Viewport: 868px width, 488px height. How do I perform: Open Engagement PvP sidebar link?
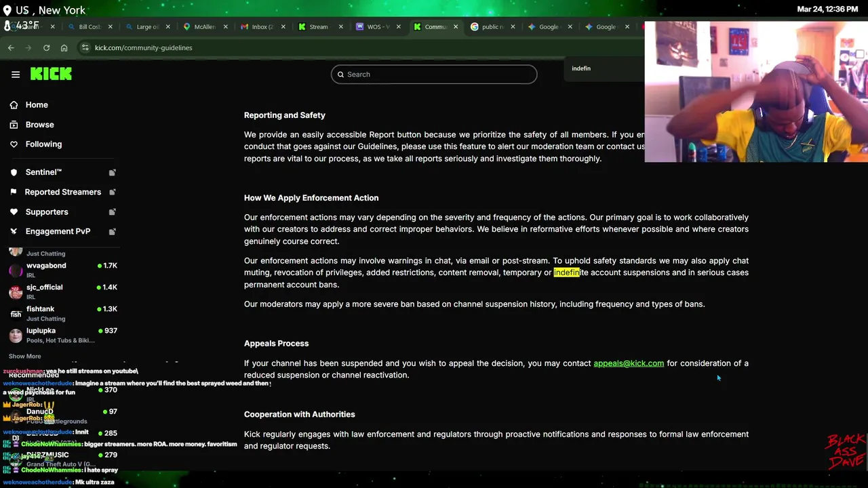point(58,231)
